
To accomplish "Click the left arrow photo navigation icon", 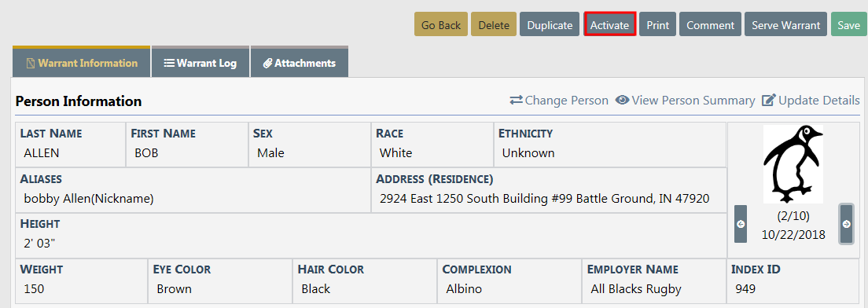I will (741, 224).
